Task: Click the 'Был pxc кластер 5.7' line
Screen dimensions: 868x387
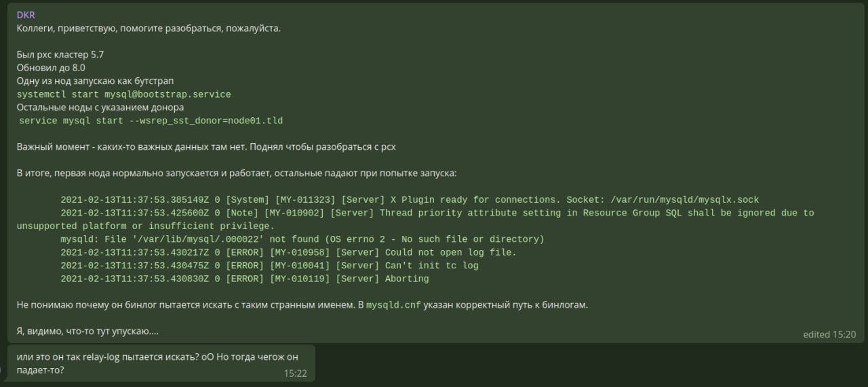Action: pos(60,54)
